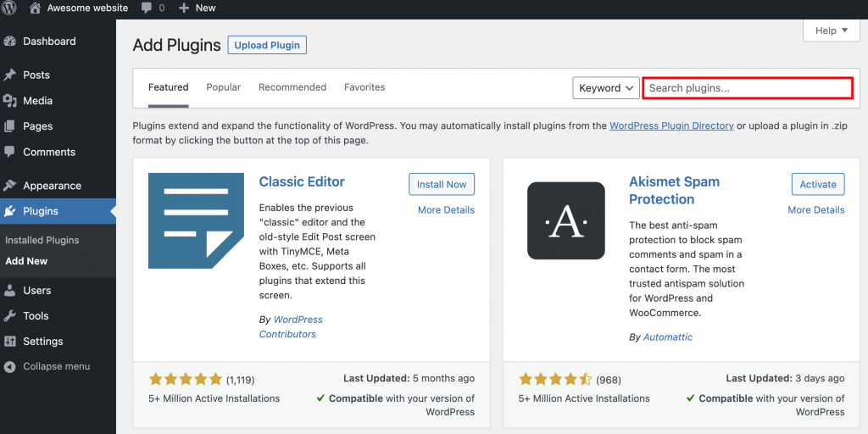
Task: Select the Posts pushpin icon
Action: (10, 75)
